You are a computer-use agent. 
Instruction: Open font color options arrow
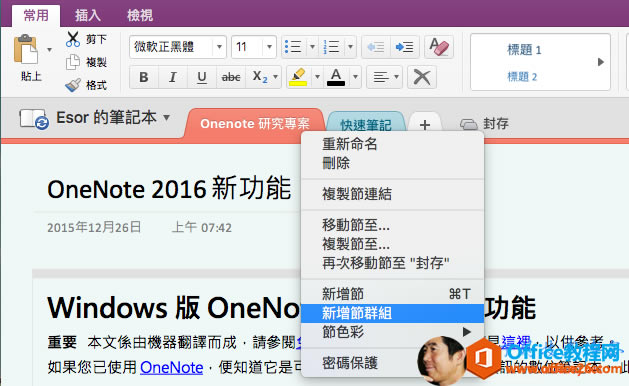pyautogui.click(x=355, y=77)
